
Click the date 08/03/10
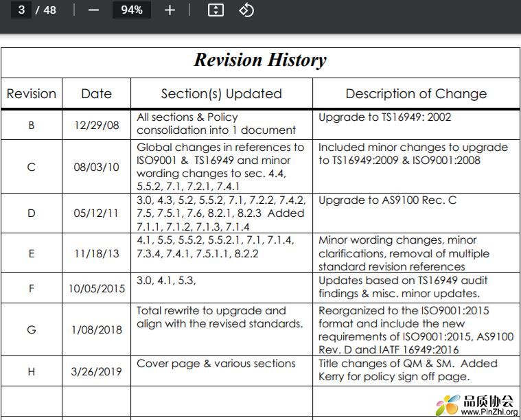(96, 167)
